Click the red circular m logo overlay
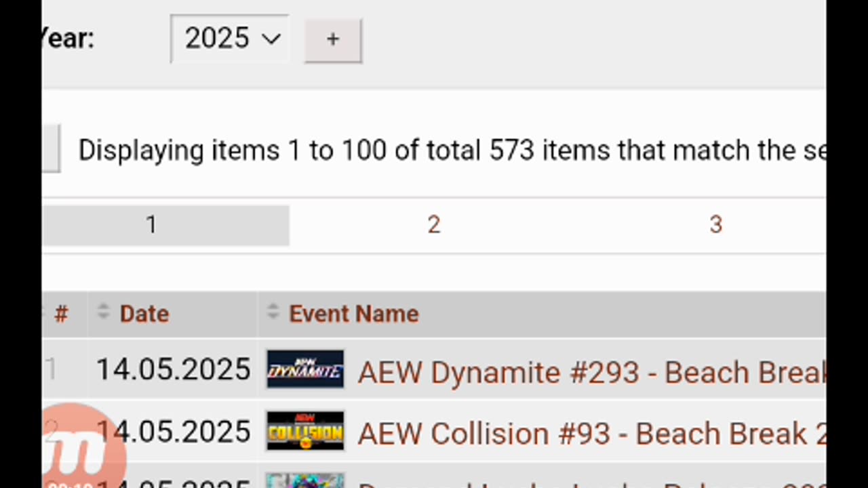Screen dimensions: 868x488 83,447
